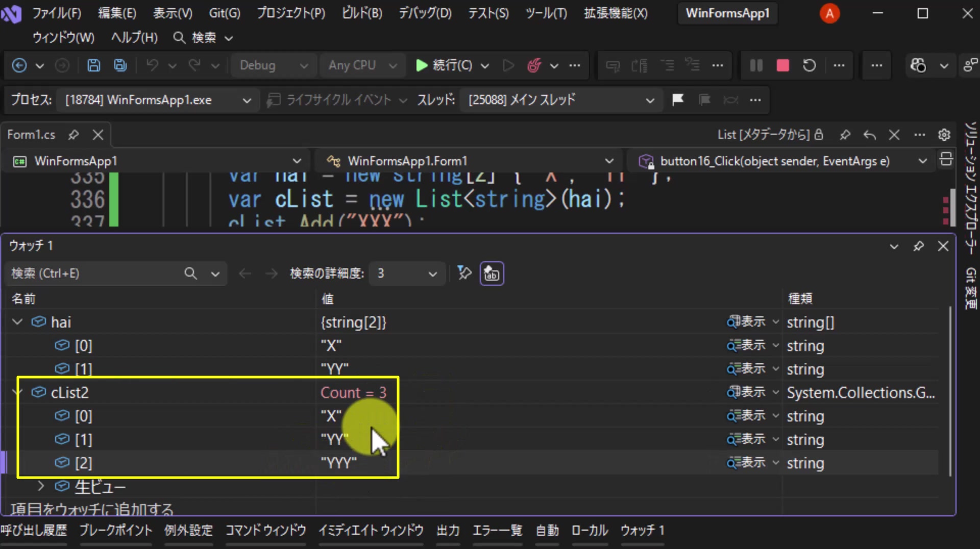The width and height of the screenshot is (980, 549).
Task: Open the process WinFormsApp1.exe dropdown
Action: (158, 99)
